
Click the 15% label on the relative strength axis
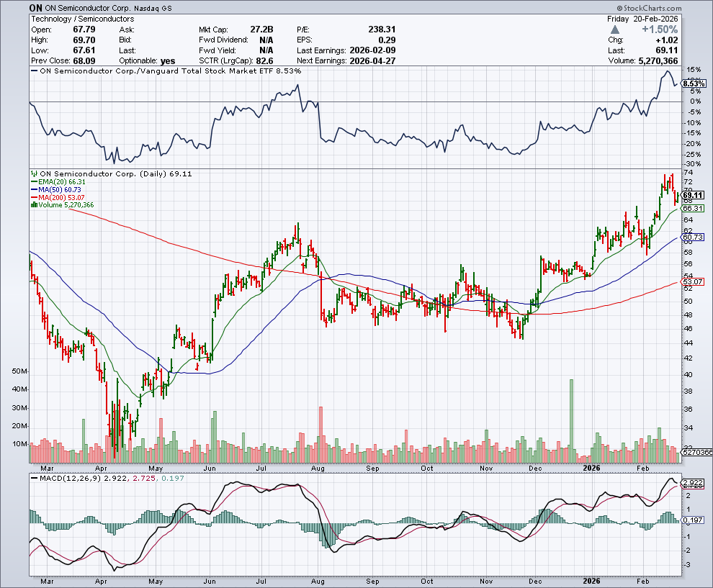point(694,70)
